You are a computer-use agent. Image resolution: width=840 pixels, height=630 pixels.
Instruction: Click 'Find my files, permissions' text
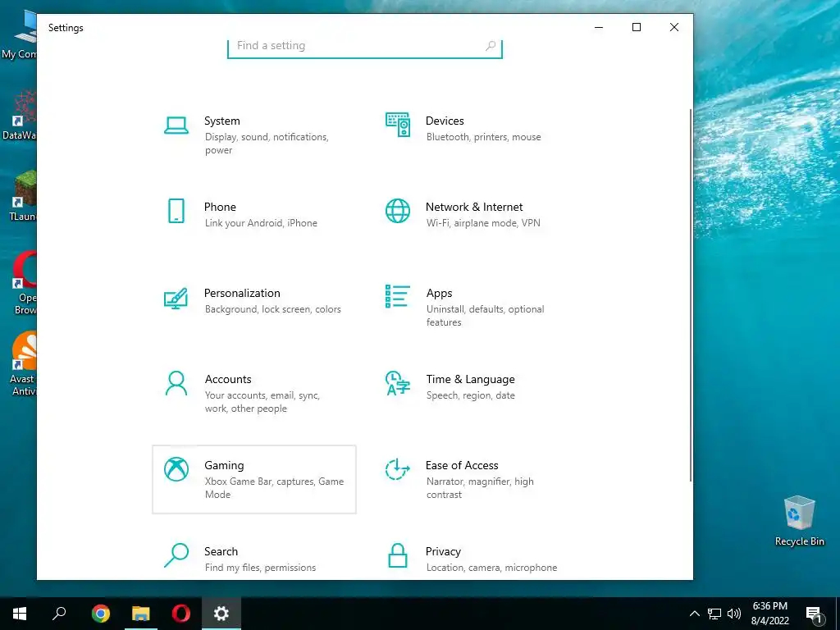tap(260, 568)
